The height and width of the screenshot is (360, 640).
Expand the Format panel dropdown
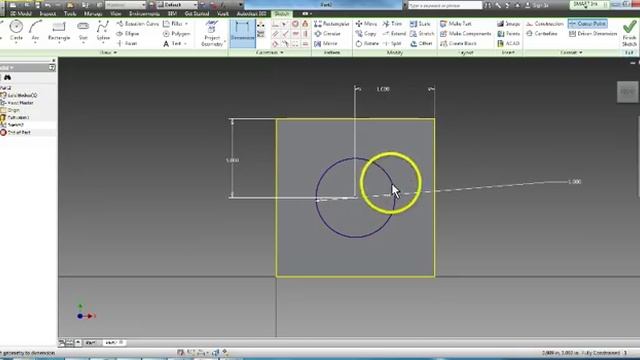pos(571,53)
